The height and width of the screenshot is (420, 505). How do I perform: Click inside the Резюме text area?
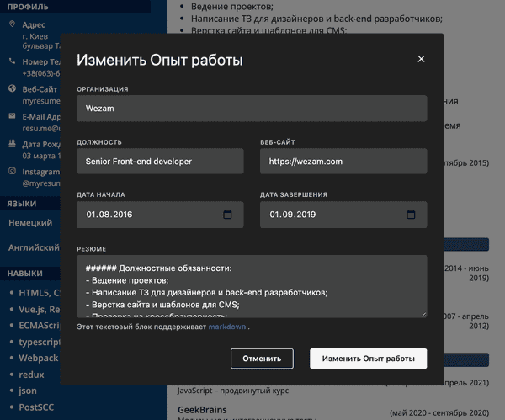coord(252,286)
